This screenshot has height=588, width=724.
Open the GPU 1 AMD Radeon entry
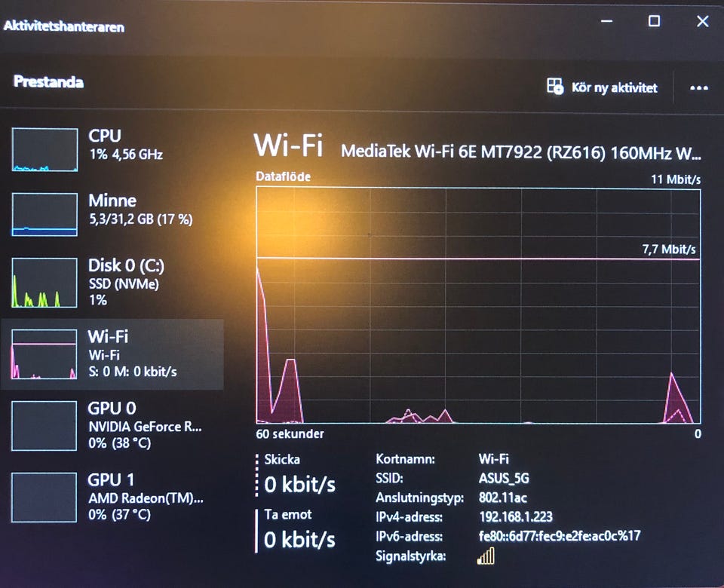click(x=112, y=497)
